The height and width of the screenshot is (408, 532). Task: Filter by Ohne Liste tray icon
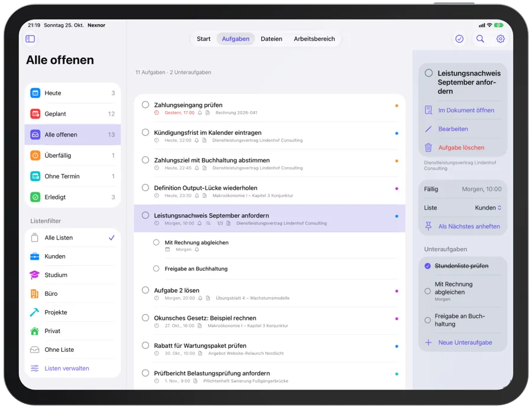click(x=35, y=350)
